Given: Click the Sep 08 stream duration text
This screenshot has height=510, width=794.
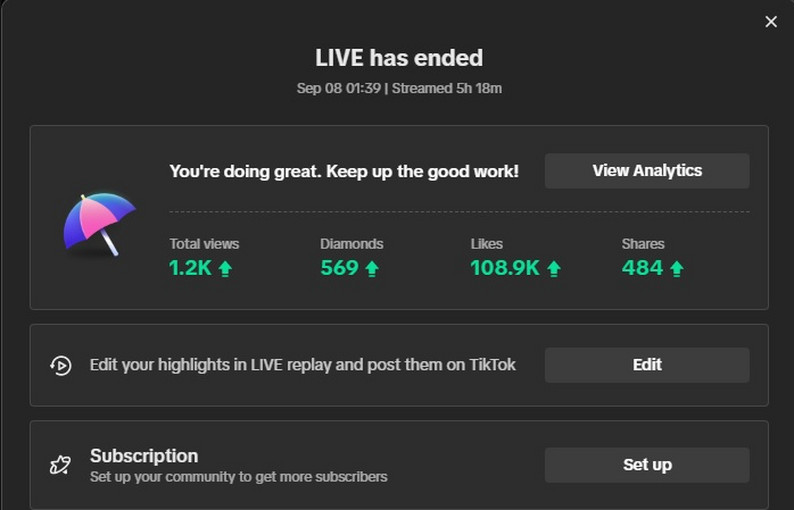Looking at the screenshot, I should click(399, 88).
